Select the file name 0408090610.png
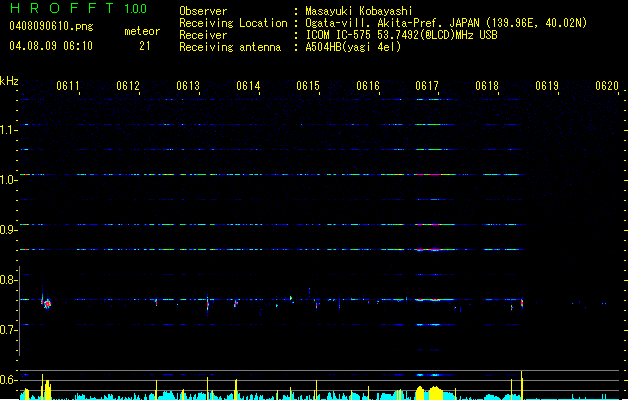Image resolution: width=629 pixels, height=400 pixels. pyautogui.click(x=51, y=26)
